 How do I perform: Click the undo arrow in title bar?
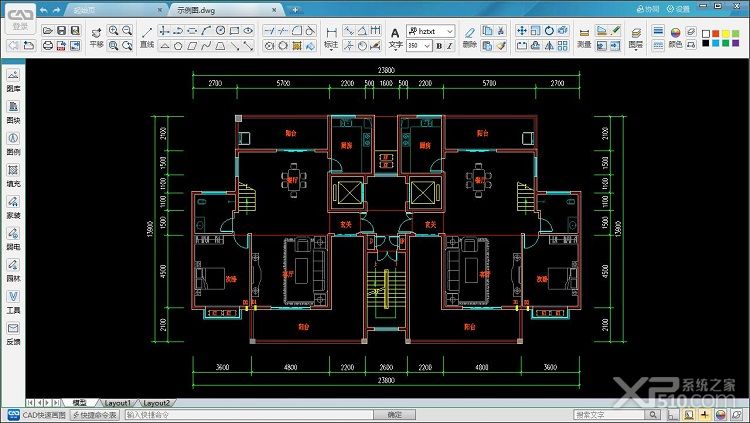click(44, 10)
